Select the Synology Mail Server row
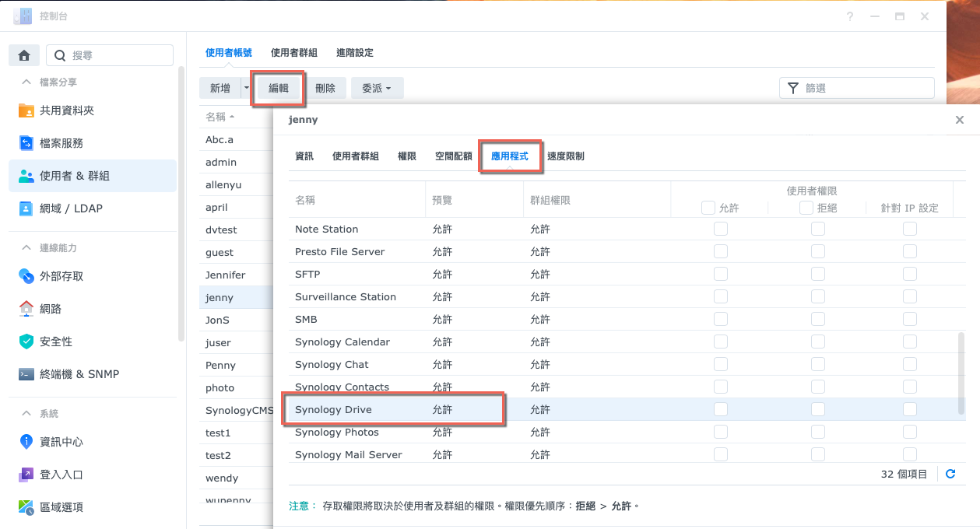The width and height of the screenshot is (980, 529). (x=627, y=454)
